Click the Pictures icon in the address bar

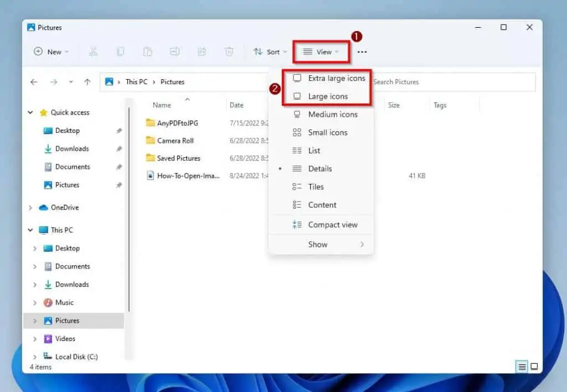109,82
